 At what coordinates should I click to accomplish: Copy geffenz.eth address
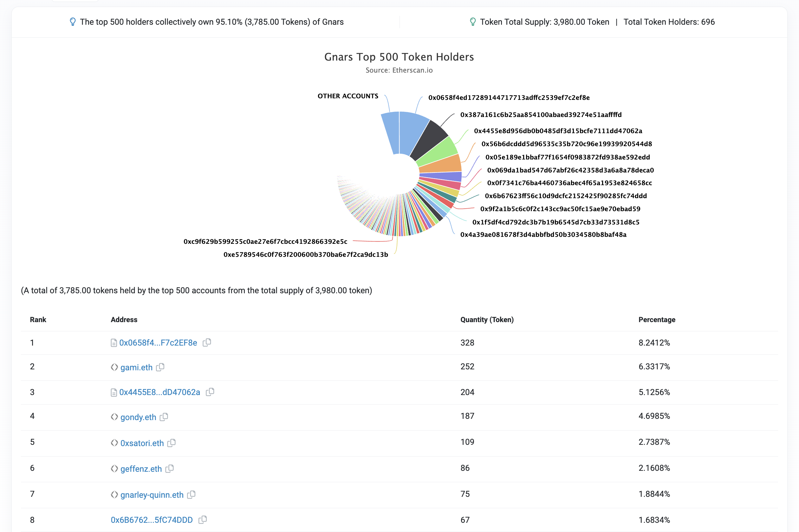[x=169, y=469]
